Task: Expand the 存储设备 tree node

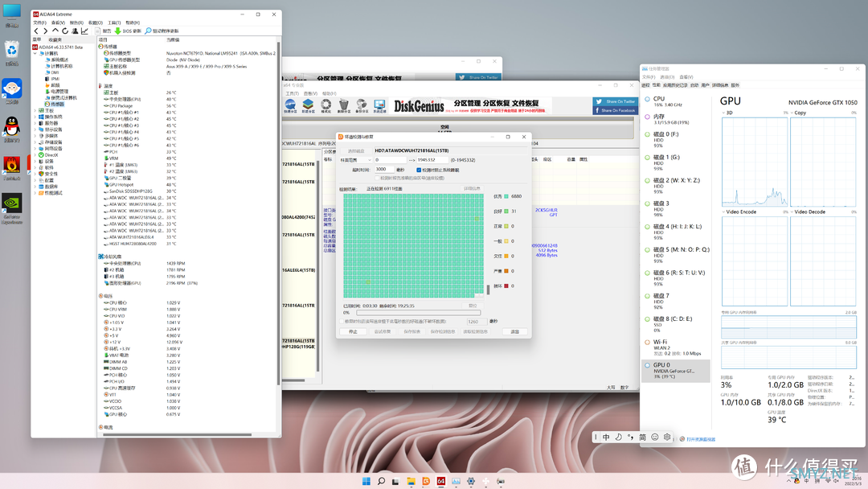Action: (35, 142)
